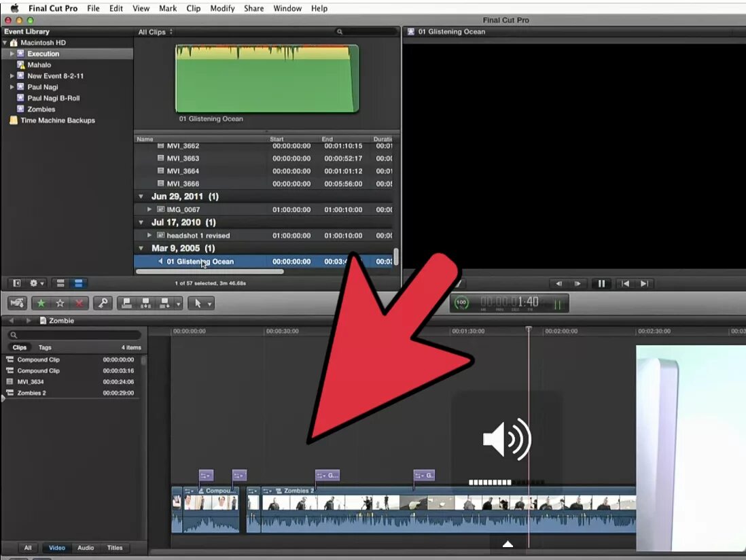This screenshot has width=746, height=560.
Task: Reject the selection with red X icon
Action: coord(79,303)
